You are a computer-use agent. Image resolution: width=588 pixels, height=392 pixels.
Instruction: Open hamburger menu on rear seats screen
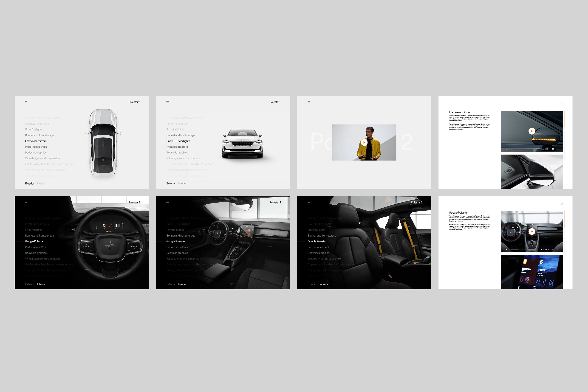[x=309, y=202]
